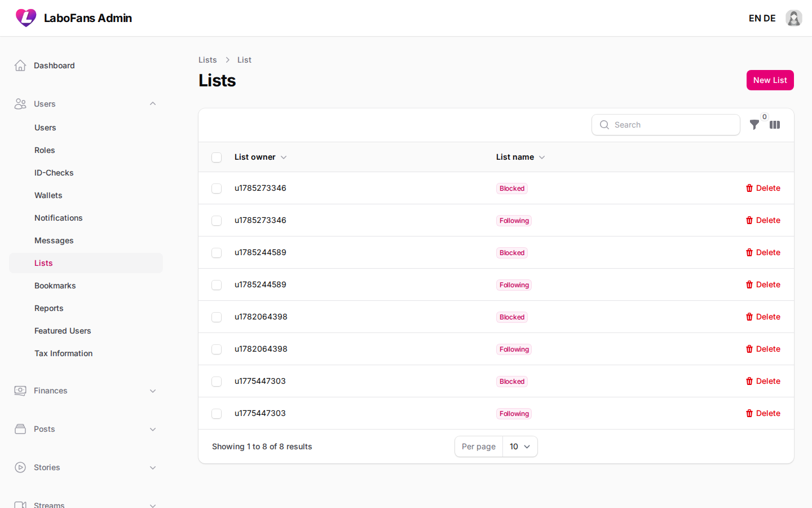The image size is (812, 508).
Task: Click 'List' breadcrumb current page
Action: (x=244, y=60)
